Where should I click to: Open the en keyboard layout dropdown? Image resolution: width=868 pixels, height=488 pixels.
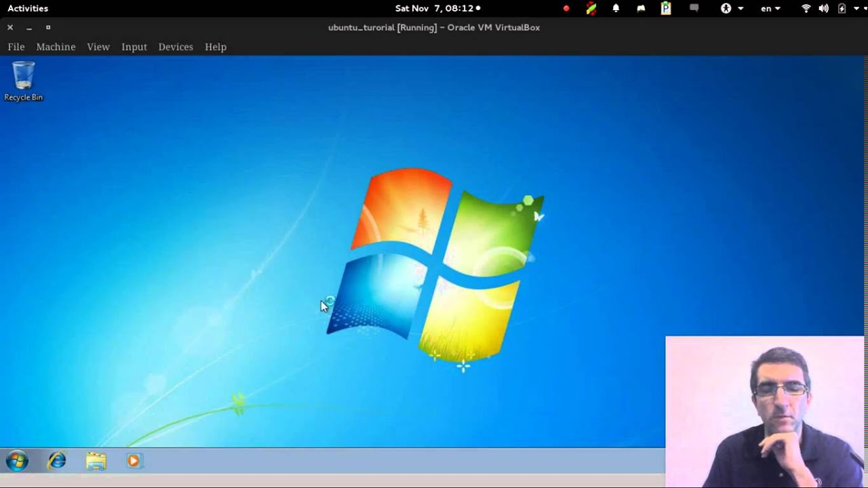click(x=770, y=8)
